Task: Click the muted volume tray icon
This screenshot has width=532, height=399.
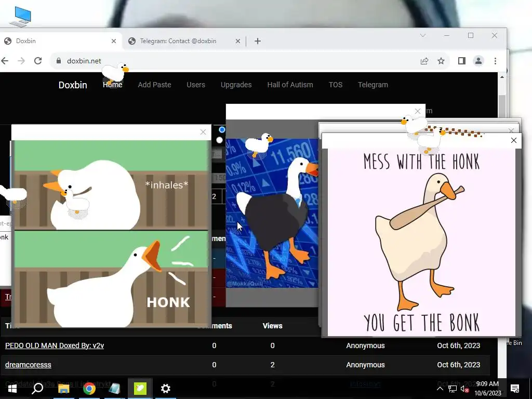Action: tap(465, 389)
